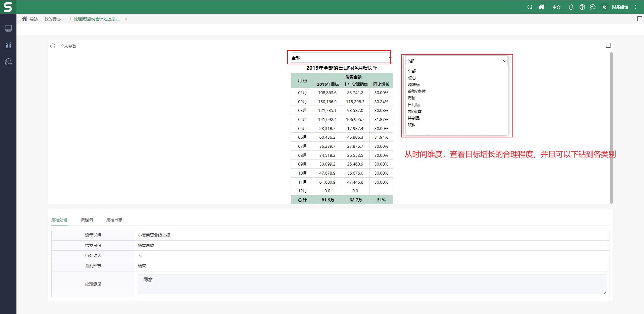
Task: Open the monitor icon in sidebar
Action: coord(8,28)
